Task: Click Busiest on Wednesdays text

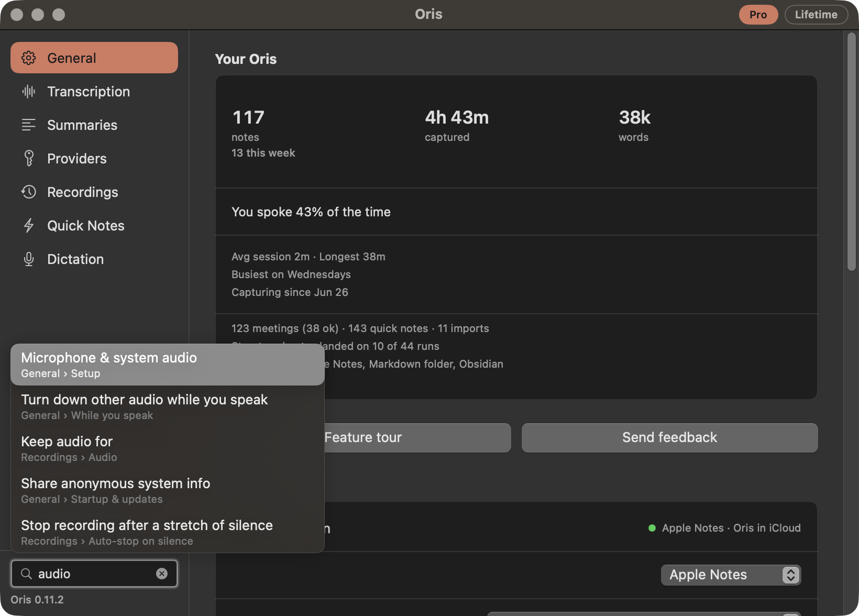Action: point(291,274)
